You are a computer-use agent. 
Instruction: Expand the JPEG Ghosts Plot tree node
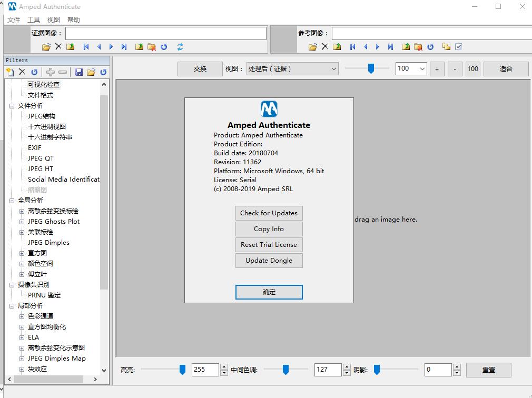coord(22,222)
